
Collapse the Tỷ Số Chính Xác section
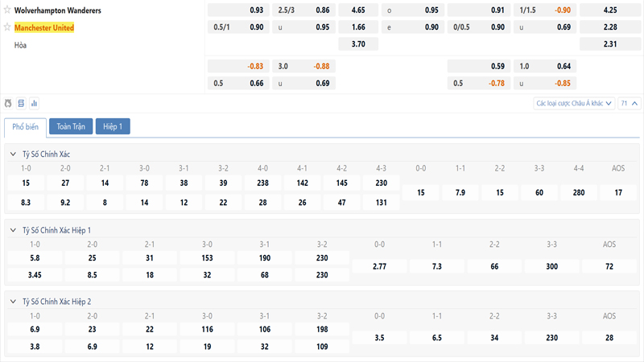[x=13, y=154]
